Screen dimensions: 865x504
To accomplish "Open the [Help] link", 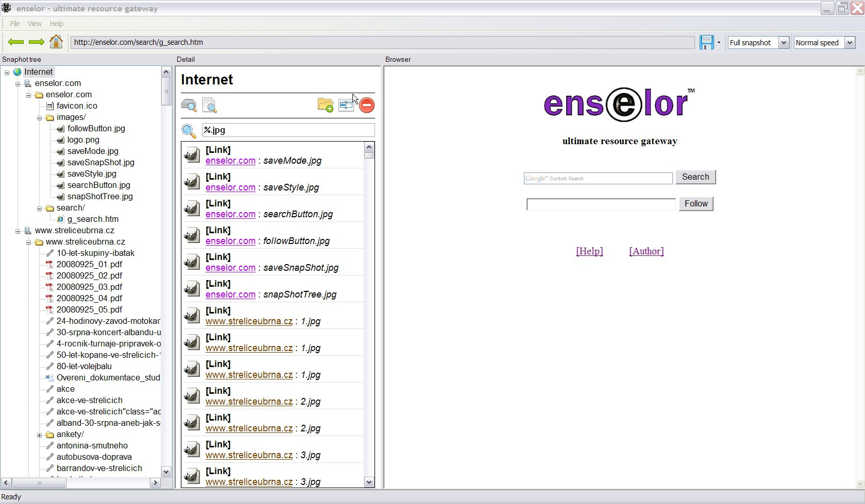I will click(x=589, y=251).
